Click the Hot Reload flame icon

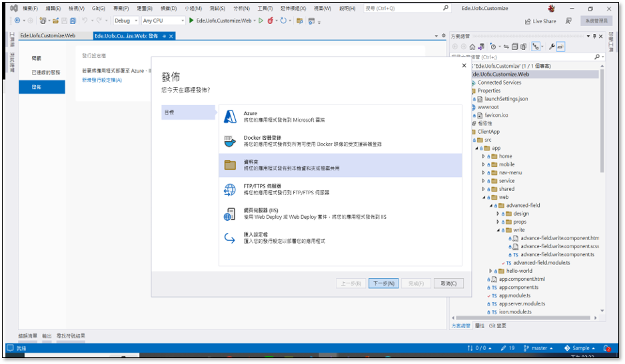coord(271,21)
